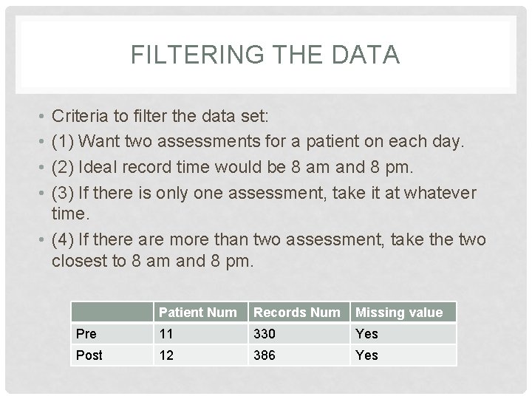Click the "Missing value" column header
Image resolution: width=532 pixels, height=399 pixels.
point(399,313)
